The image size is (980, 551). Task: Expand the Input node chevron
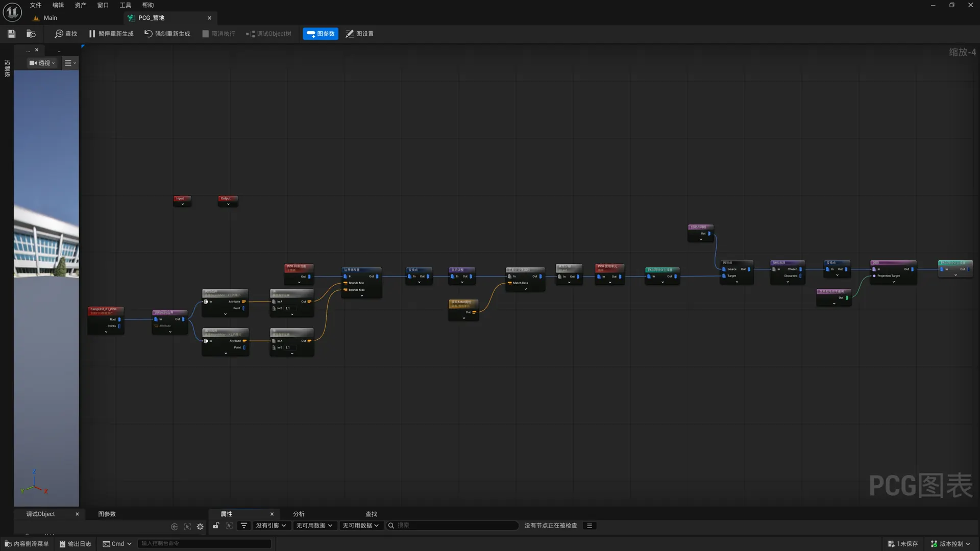pos(182,204)
